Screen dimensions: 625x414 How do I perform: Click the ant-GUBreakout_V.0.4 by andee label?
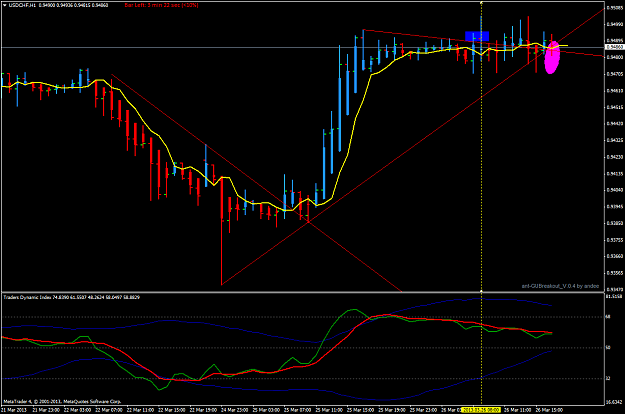pos(560,286)
